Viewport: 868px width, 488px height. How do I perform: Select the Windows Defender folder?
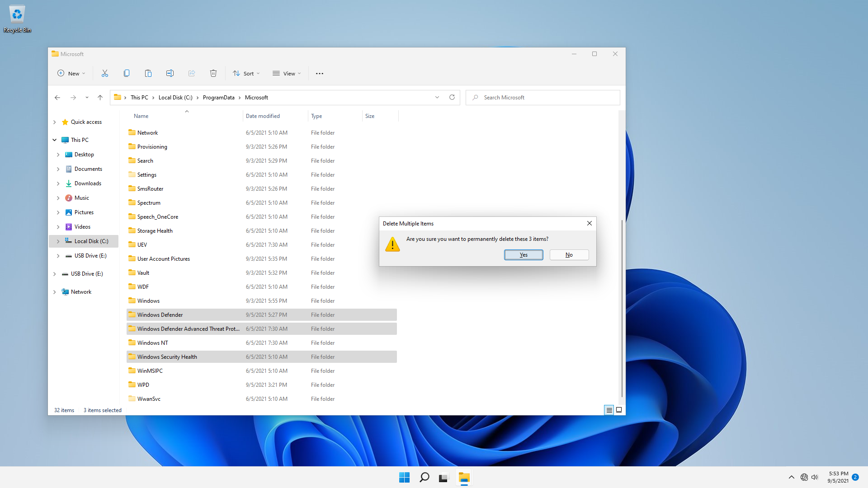pos(159,314)
